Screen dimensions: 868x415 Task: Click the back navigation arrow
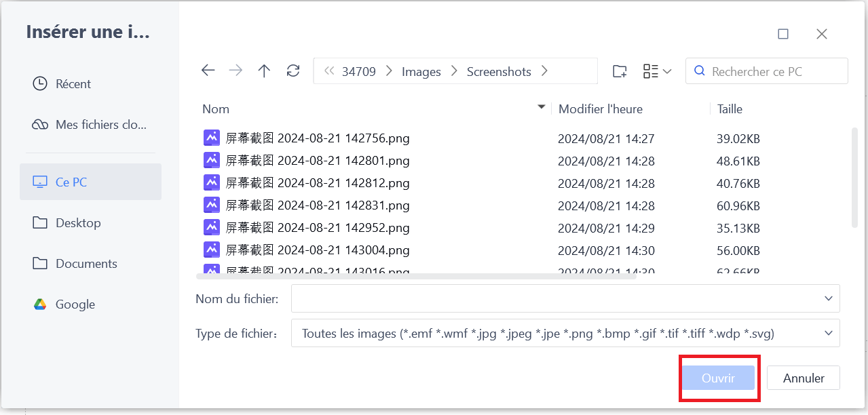[x=208, y=71]
